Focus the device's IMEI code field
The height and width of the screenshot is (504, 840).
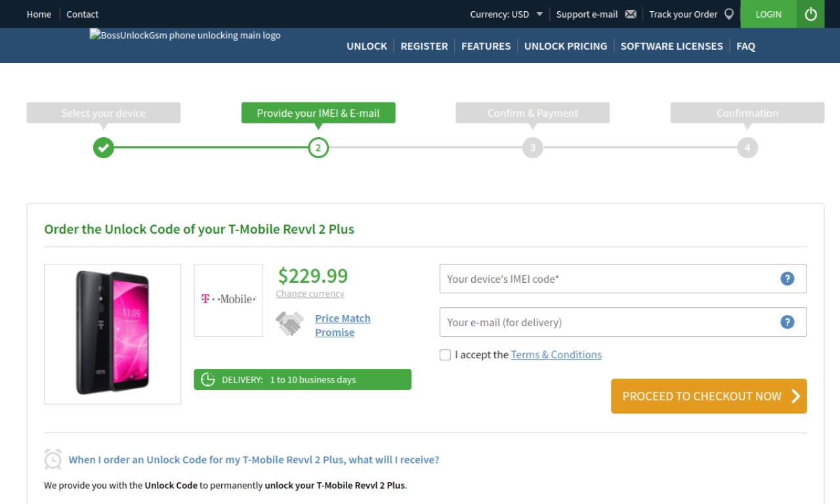pos(623,279)
